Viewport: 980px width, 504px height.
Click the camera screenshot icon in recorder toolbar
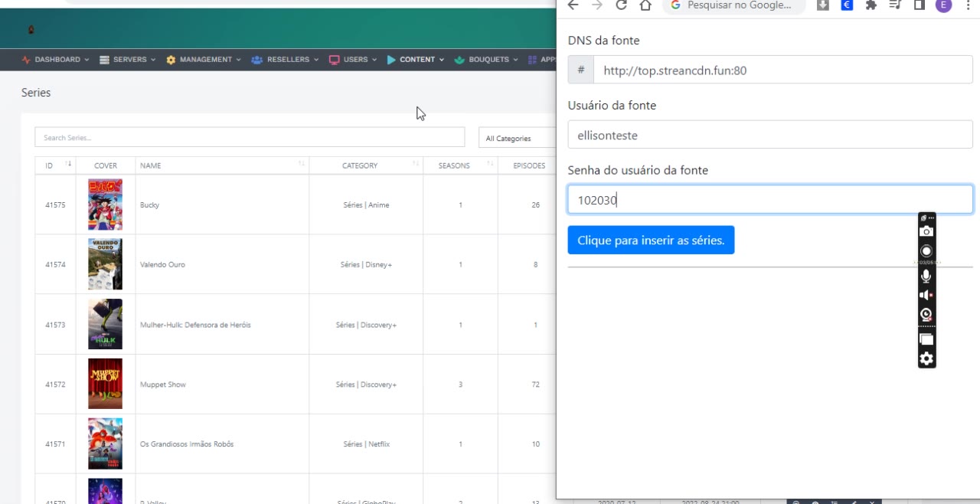point(926,231)
